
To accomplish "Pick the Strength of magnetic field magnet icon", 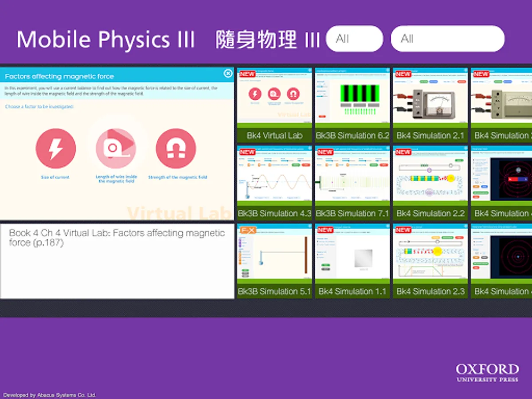I will [176, 149].
